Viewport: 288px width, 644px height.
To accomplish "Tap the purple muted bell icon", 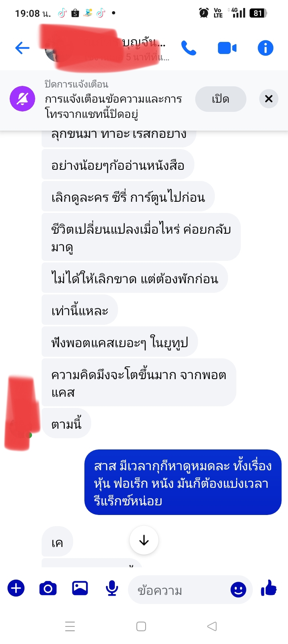I will [x=22, y=99].
